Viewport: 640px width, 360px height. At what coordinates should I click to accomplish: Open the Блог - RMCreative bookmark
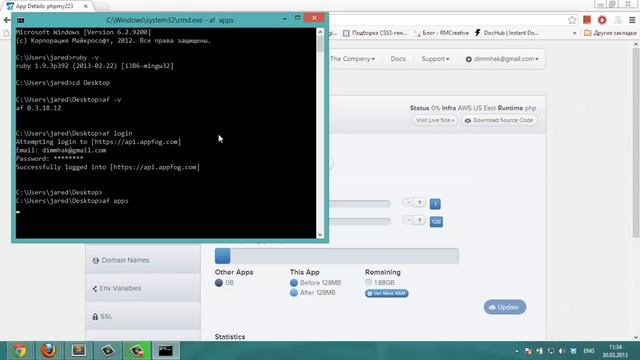point(441,33)
